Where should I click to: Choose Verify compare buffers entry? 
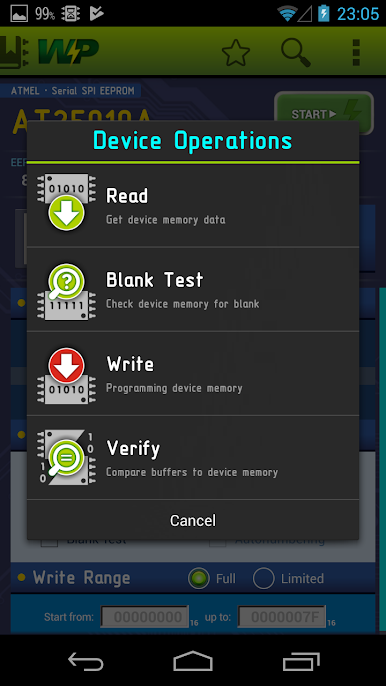tap(193, 458)
